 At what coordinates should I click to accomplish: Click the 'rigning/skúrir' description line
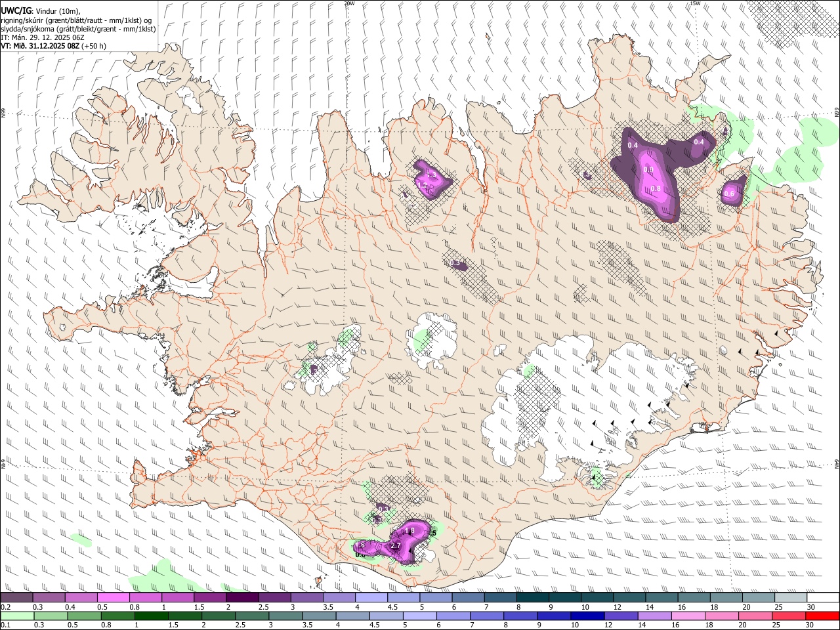pos(76,20)
